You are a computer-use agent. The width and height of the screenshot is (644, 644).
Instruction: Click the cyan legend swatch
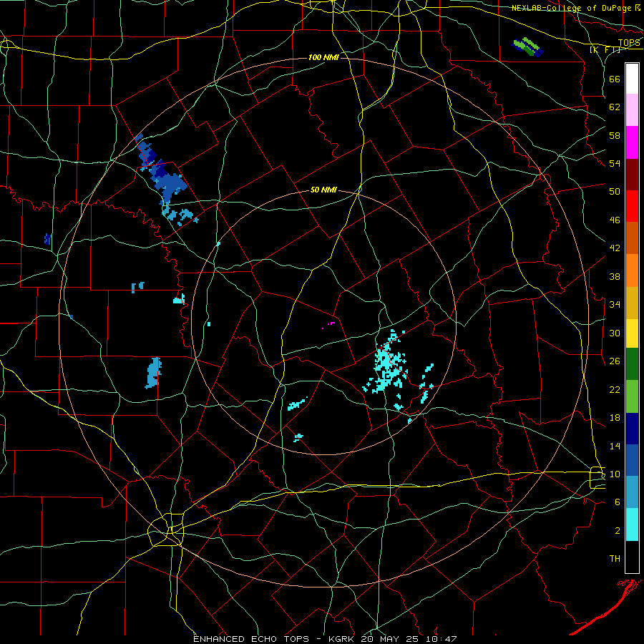tap(632, 525)
